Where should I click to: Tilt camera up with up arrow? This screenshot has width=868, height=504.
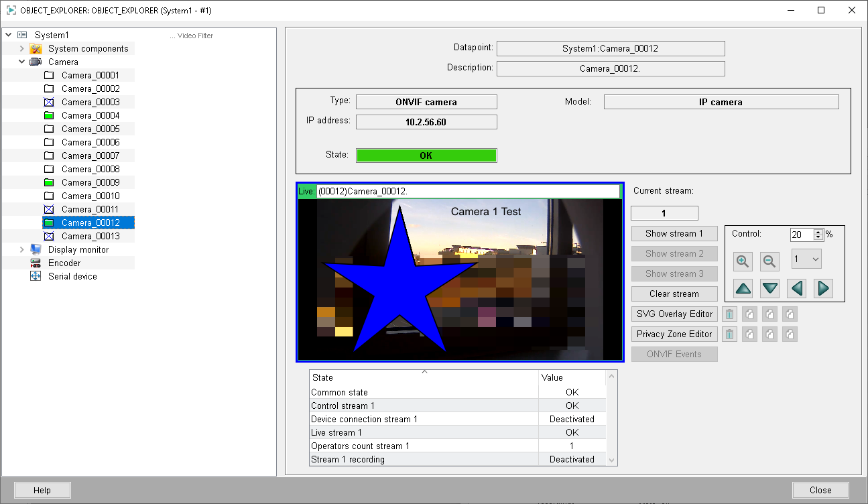(x=743, y=289)
